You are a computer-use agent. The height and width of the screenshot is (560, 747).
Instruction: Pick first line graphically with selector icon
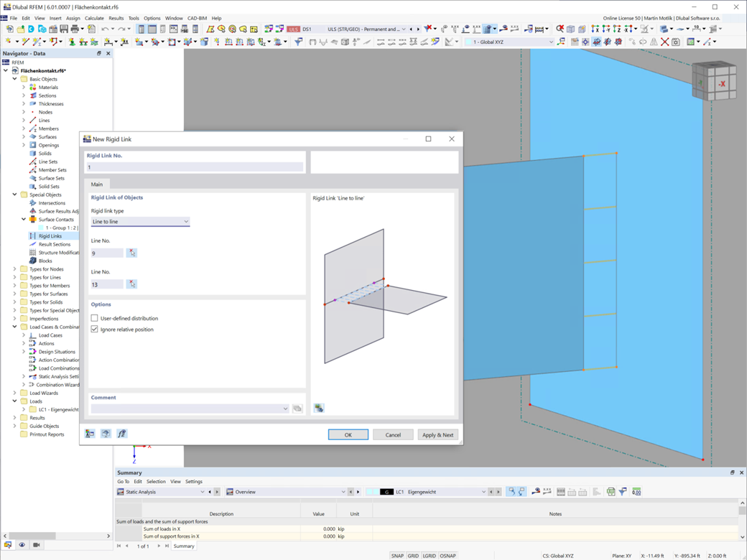click(132, 253)
